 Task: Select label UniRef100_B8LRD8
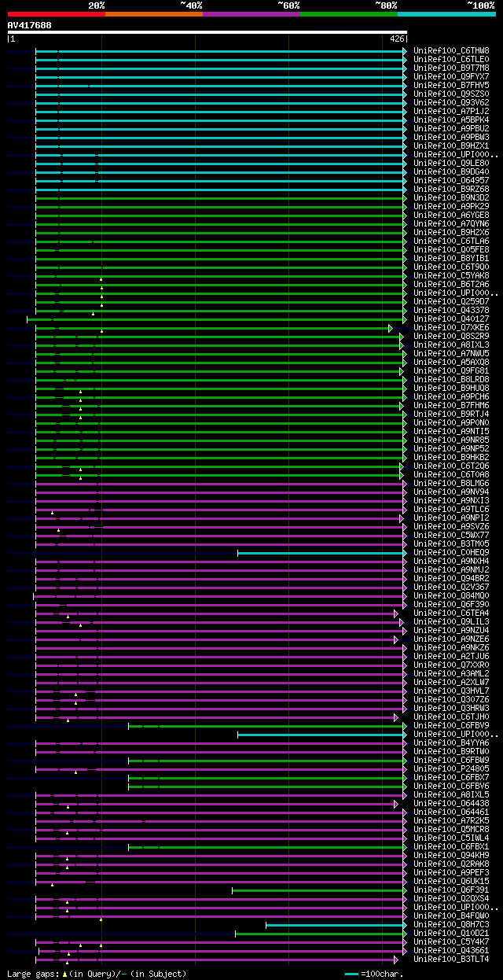point(451,380)
